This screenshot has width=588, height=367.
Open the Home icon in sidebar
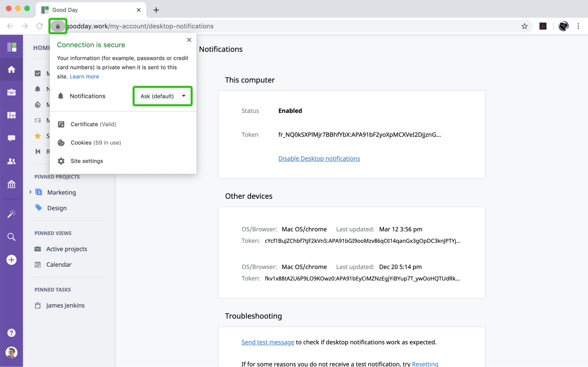click(11, 69)
